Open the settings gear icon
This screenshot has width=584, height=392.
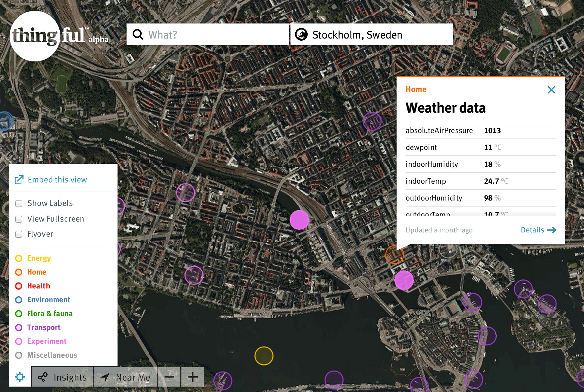20,377
